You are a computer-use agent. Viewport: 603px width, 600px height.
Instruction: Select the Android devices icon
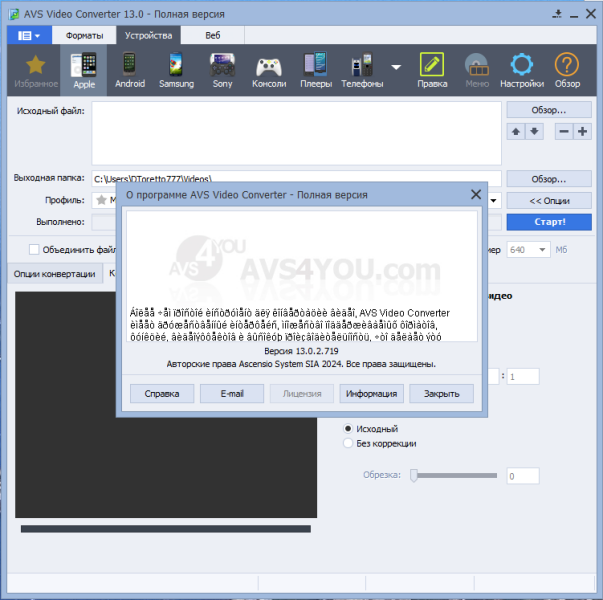[130, 70]
